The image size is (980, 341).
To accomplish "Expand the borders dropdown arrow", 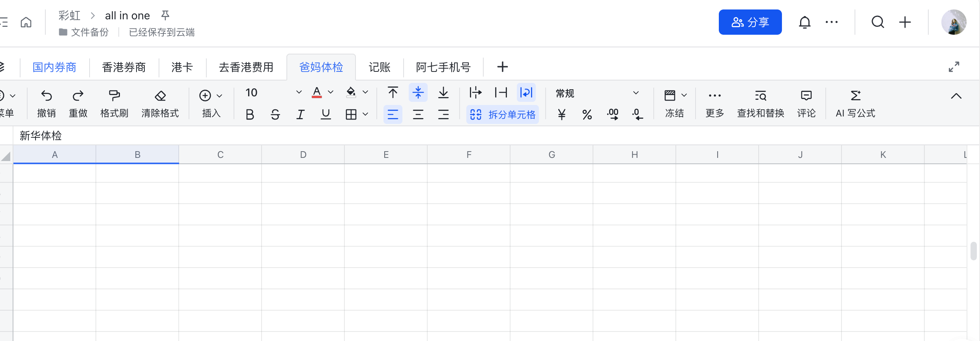I will (365, 114).
